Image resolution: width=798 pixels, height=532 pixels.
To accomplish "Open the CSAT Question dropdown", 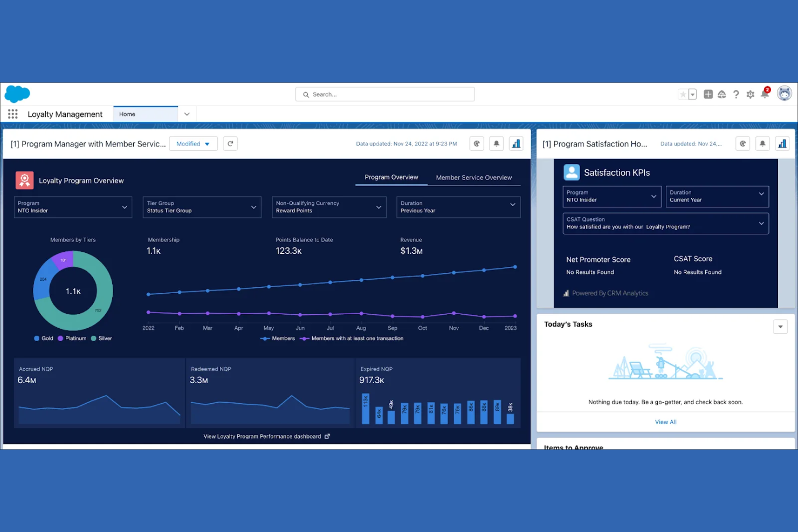I will tap(666, 223).
